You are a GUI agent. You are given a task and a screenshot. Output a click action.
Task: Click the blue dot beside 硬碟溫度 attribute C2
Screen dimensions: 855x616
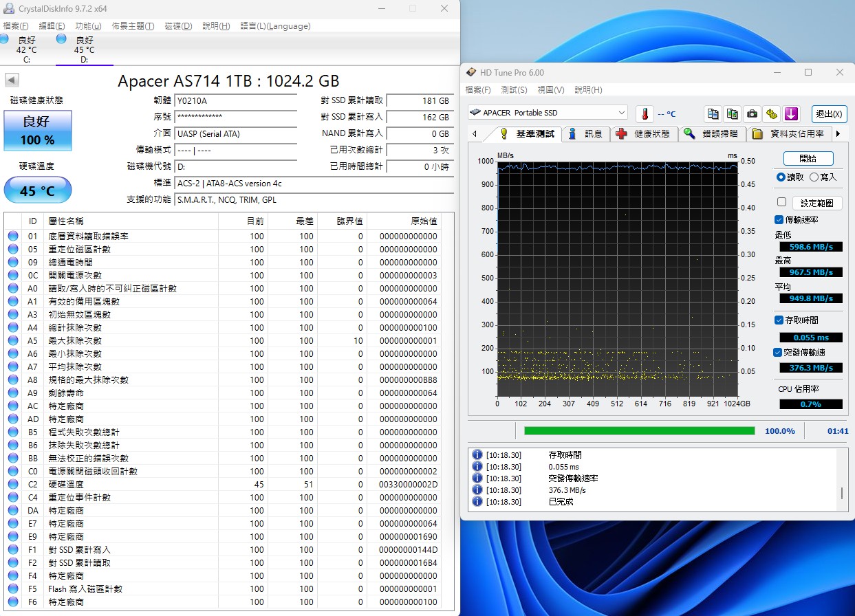point(13,484)
